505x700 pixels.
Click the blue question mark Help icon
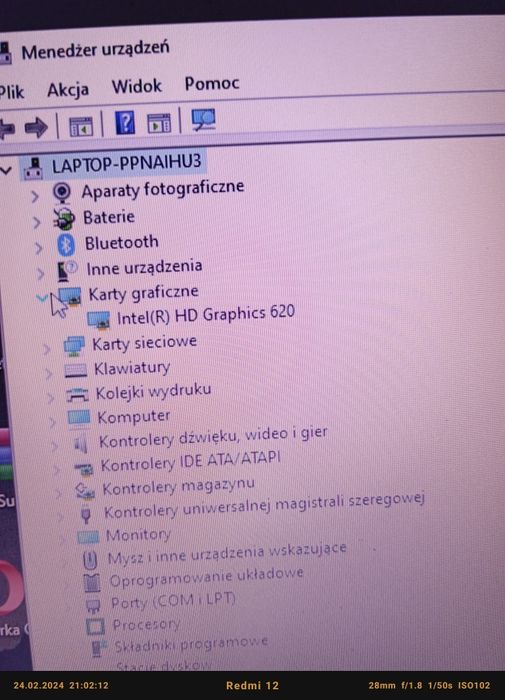tap(125, 122)
